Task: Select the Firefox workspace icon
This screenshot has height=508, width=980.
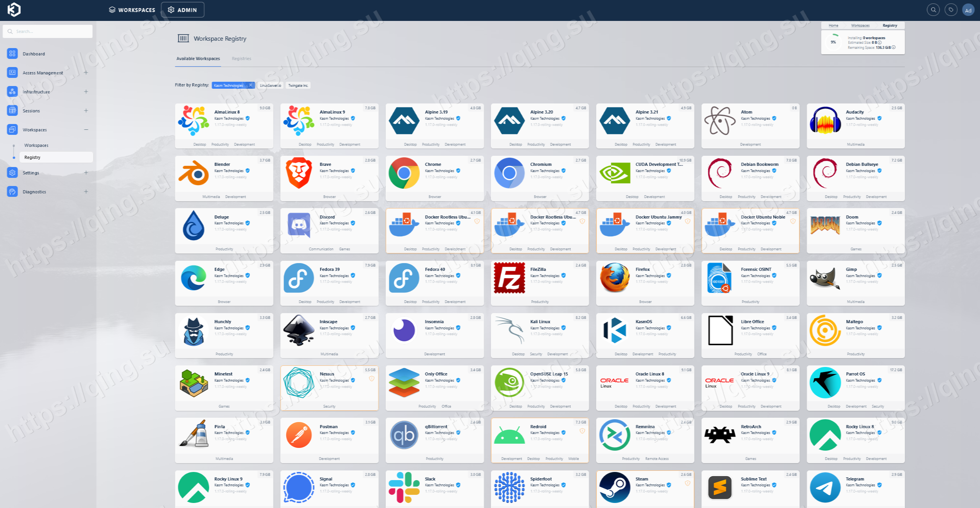Action: click(x=614, y=278)
